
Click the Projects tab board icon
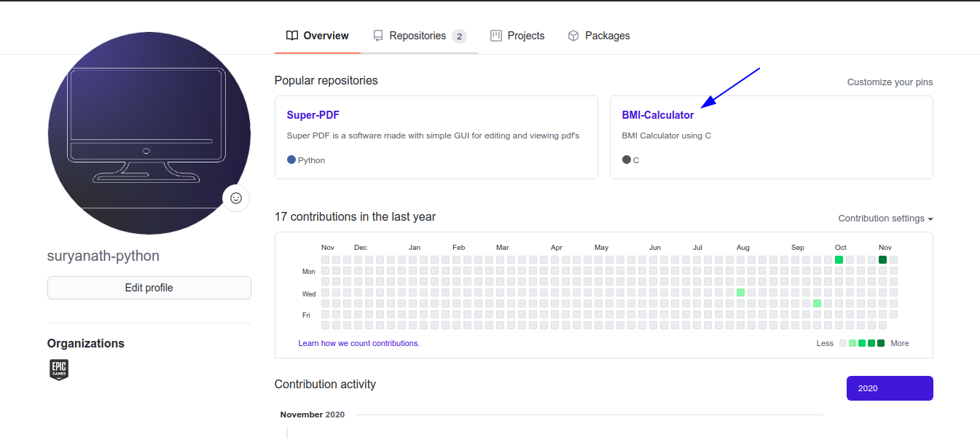[x=496, y=36]
